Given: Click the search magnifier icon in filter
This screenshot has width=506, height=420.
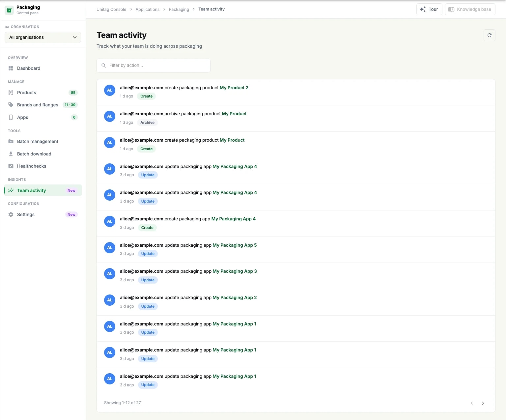Looking at the screenshot, I should pos(103,66).
